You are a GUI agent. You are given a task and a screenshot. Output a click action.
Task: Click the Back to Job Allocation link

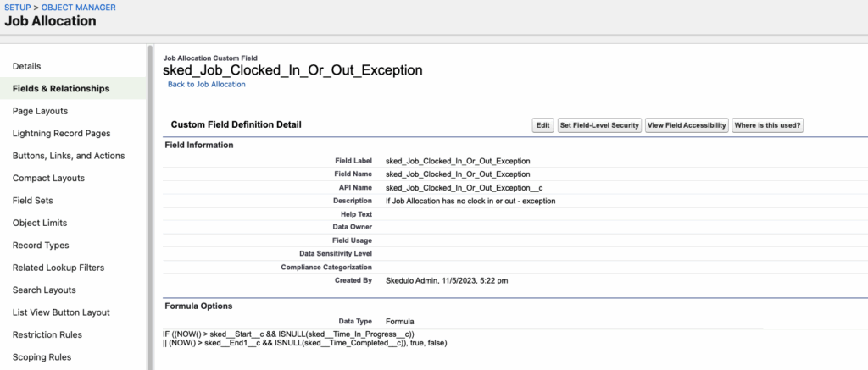(206, 85)
